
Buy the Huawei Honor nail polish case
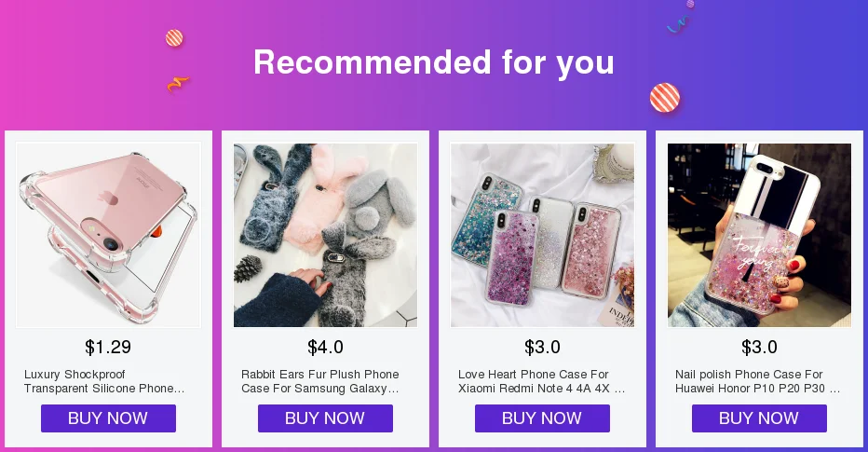point(760,418)
